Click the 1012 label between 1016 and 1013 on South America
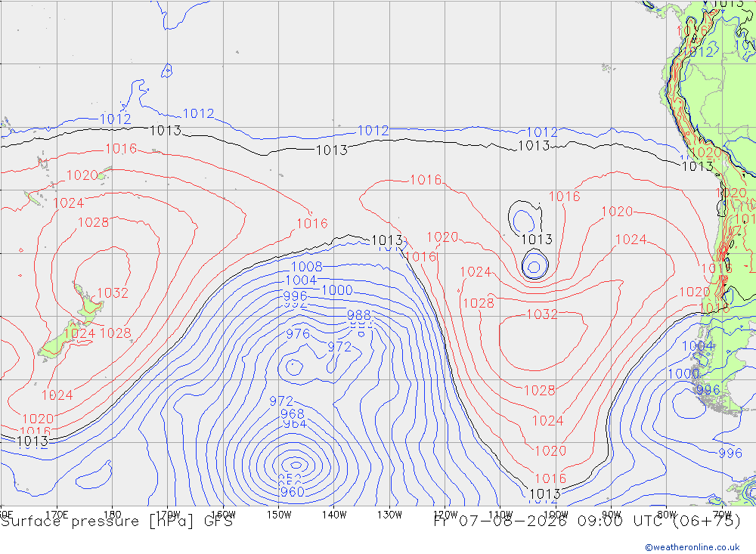This screenshot has height=554, width=756. pyautogui.click(x=697, y=51)
